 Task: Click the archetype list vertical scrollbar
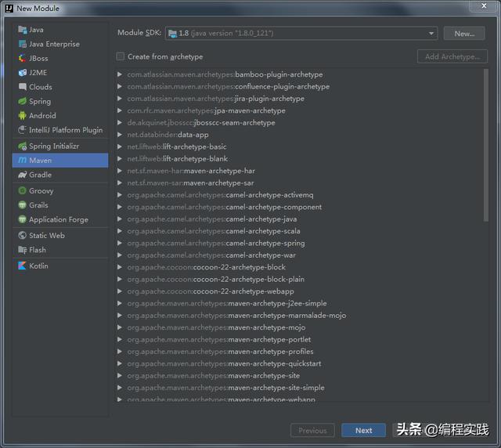coord(486,145)
